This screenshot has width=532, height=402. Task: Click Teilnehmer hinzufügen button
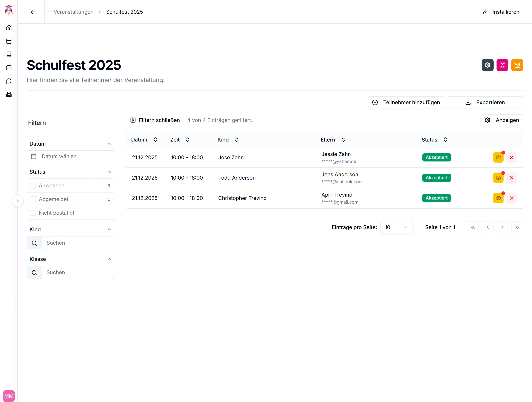(x=406, y=103)
